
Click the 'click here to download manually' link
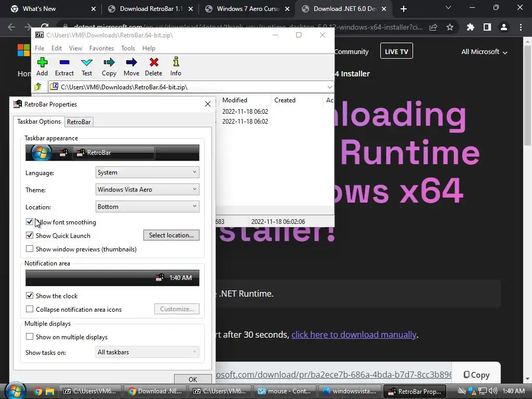coord(353,335)
